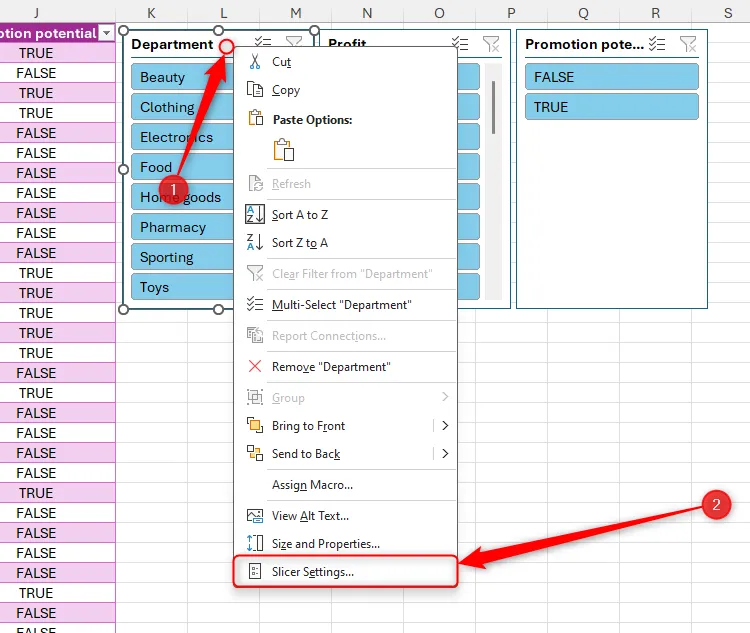Open the Promotion potential column filter dropdown
Screen dimensions: 750x633
coord(106,33)
